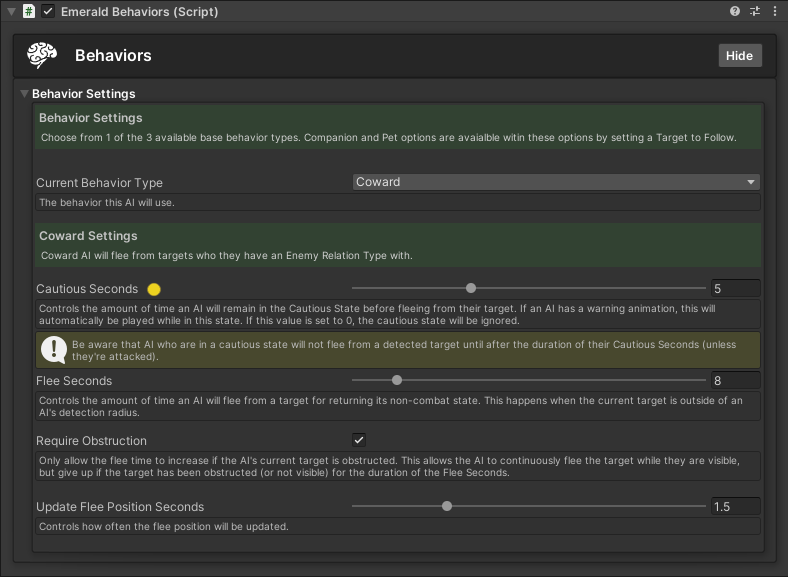
Task: Click the exclamation warning icon
Action: (52, 349)
